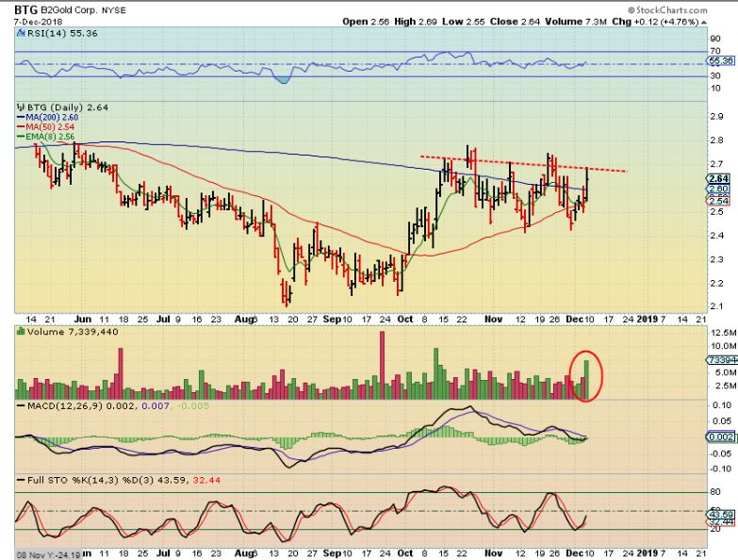
Task: Click the 2.54 red price tag on axis
Action: (718, 202)
